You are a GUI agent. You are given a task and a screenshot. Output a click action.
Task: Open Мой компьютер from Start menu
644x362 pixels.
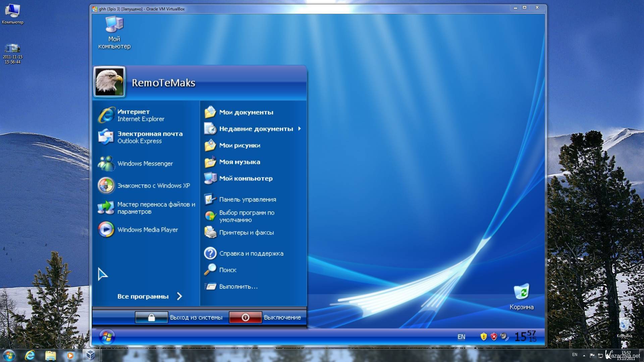pyautogui.click(x=245, y=177)
